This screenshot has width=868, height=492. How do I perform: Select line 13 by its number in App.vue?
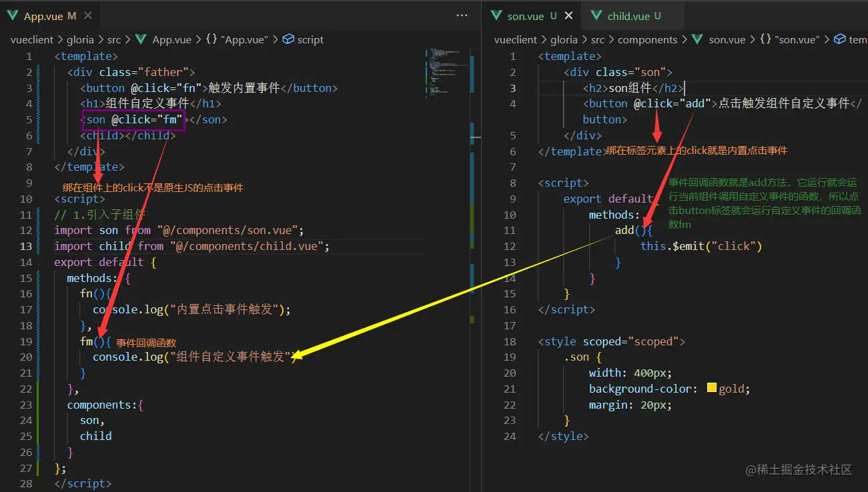coord(26,246)
